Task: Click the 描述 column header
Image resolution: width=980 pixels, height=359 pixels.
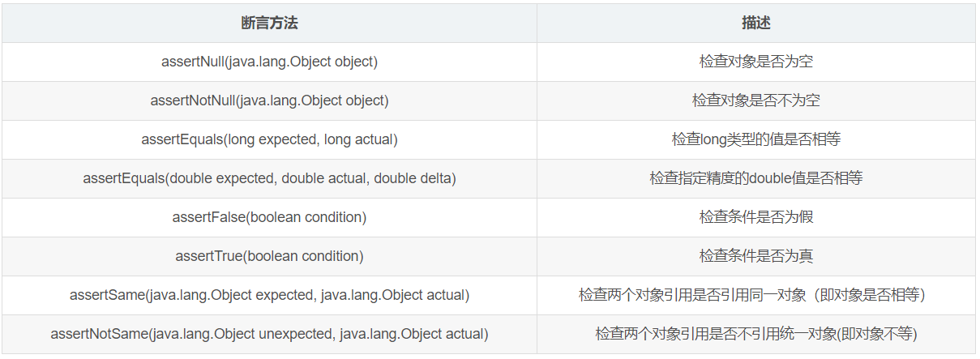Action: (755, 23)
